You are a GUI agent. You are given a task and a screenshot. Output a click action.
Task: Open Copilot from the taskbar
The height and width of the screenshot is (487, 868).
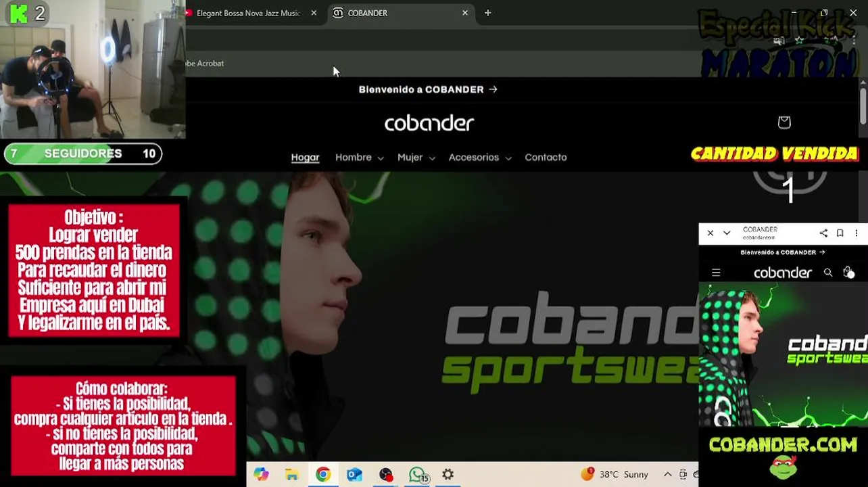(x=261, y=475)
